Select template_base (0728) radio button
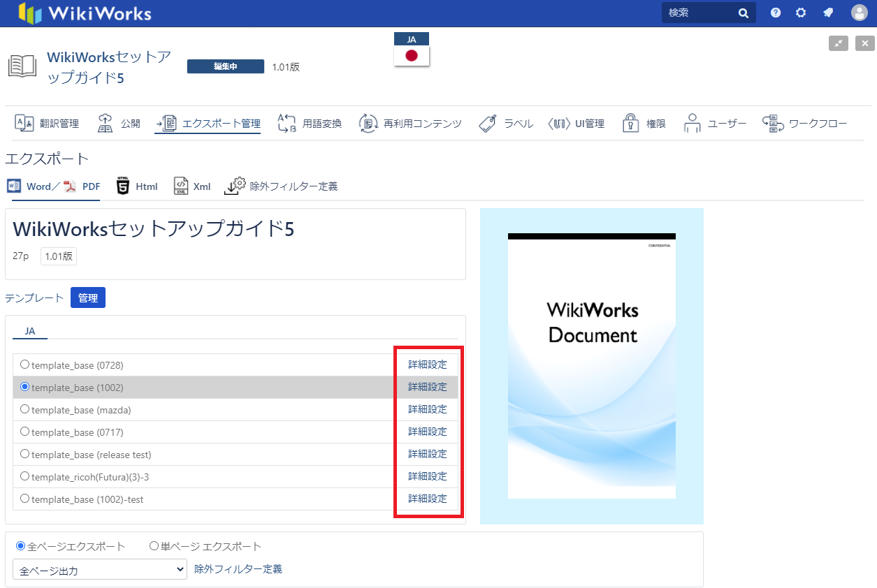 (x=25, y=365)
